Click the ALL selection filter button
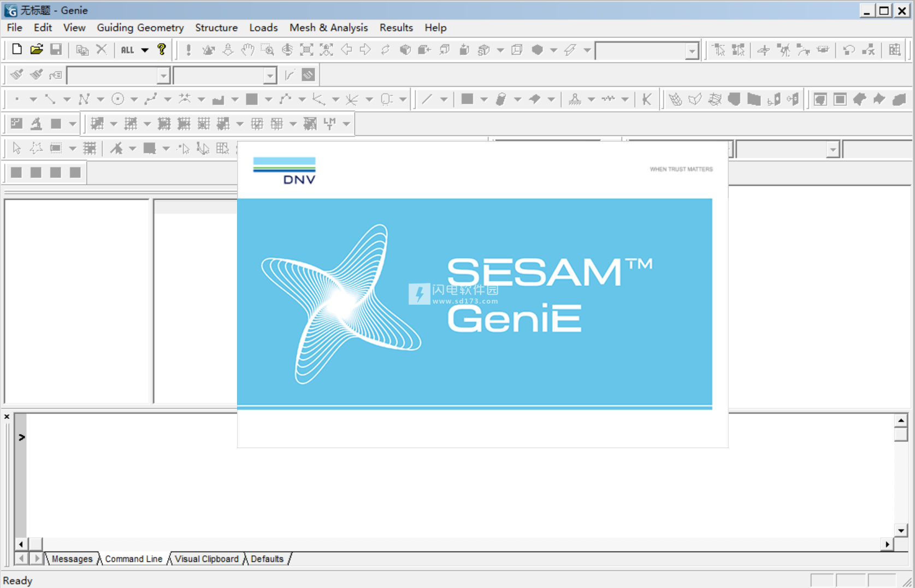This screenshot has height=588, width=915. click(127, 50)
